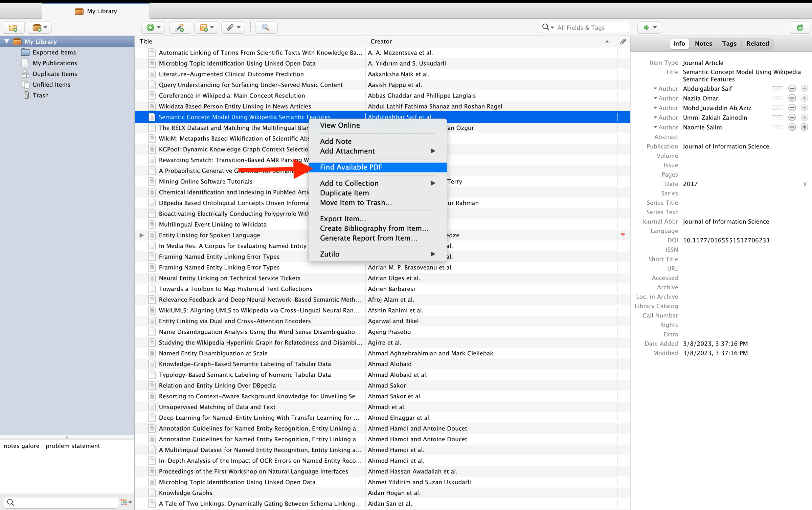
Task: Create a new note
Action: [204, 27]
